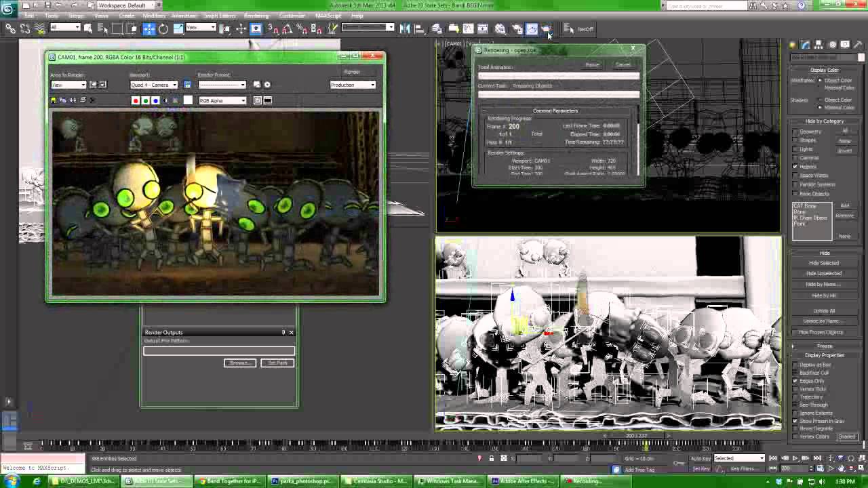This screenshot has height=488, width=868.
Task: Enable blue channel in render window
Action: 155,100
